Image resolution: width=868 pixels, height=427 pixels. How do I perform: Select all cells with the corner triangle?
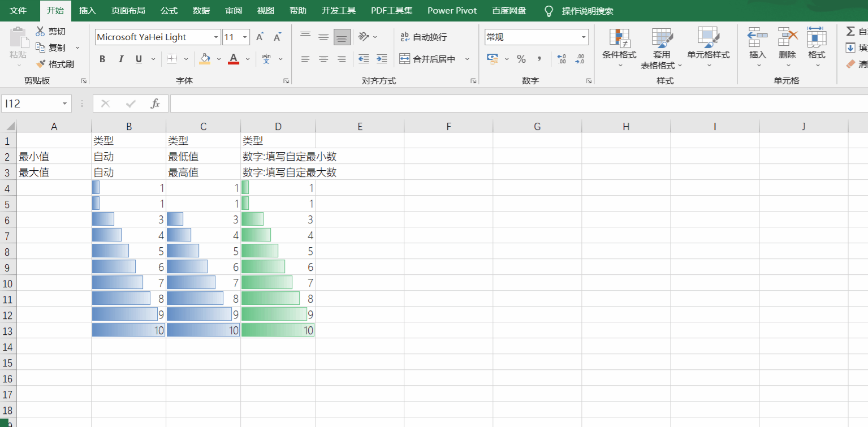pos(9,126)
